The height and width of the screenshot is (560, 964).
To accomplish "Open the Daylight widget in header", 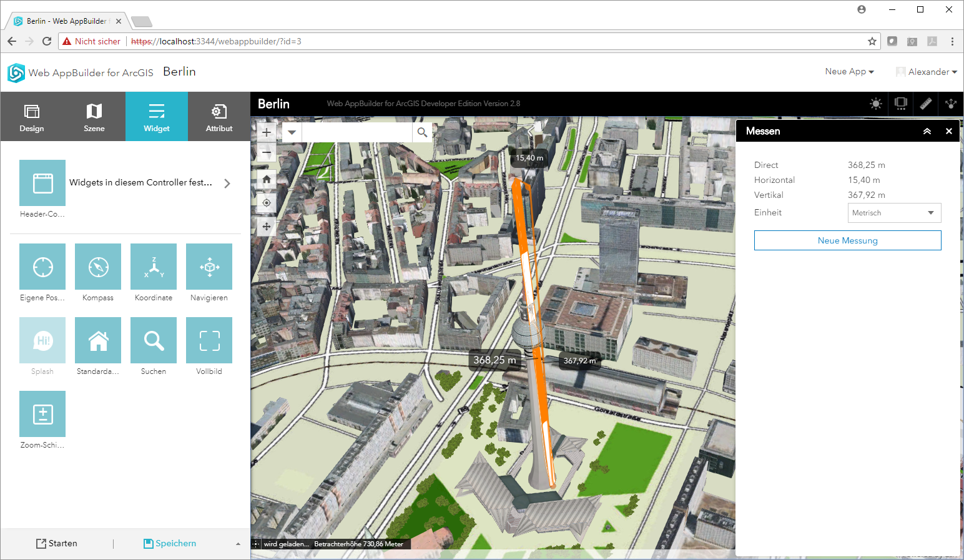I will (x=876, y=104).
